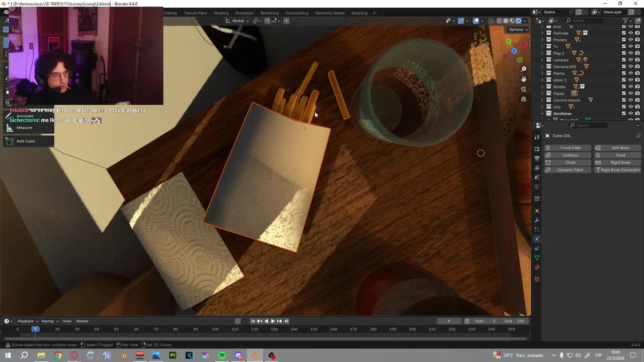Open the Particles properties tab

[537, 230]
